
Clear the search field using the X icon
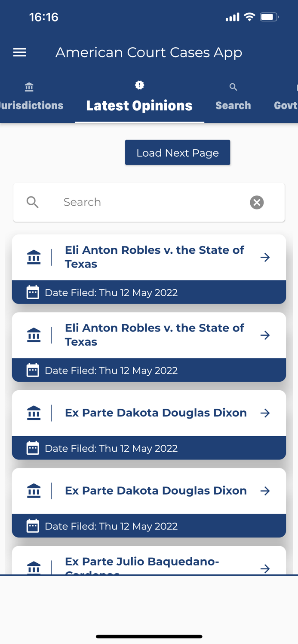257,202
